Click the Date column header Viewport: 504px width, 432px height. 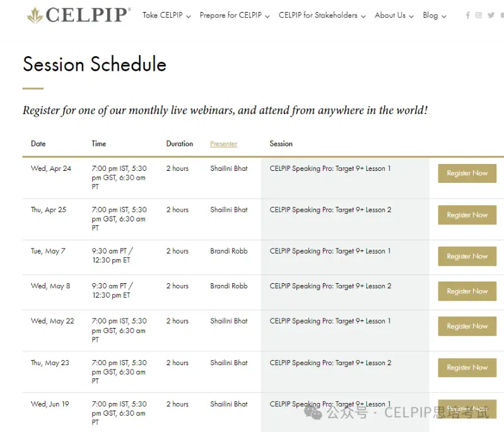(38, 144)
